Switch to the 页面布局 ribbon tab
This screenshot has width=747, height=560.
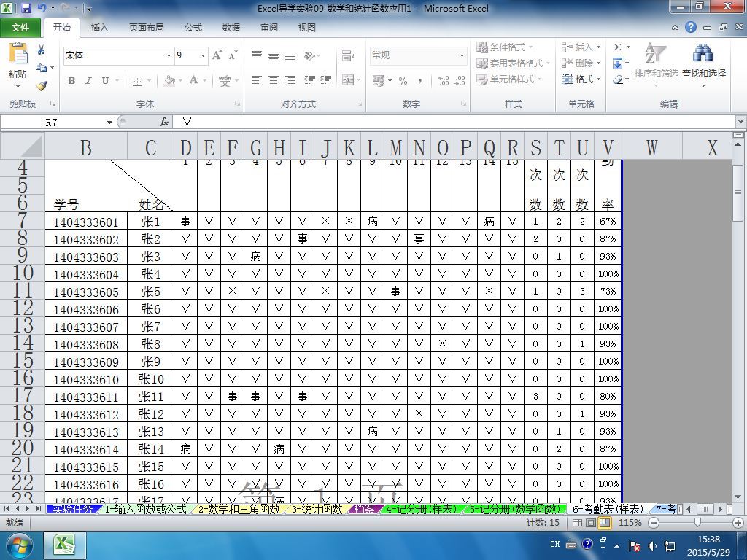[x=146, y=28]
